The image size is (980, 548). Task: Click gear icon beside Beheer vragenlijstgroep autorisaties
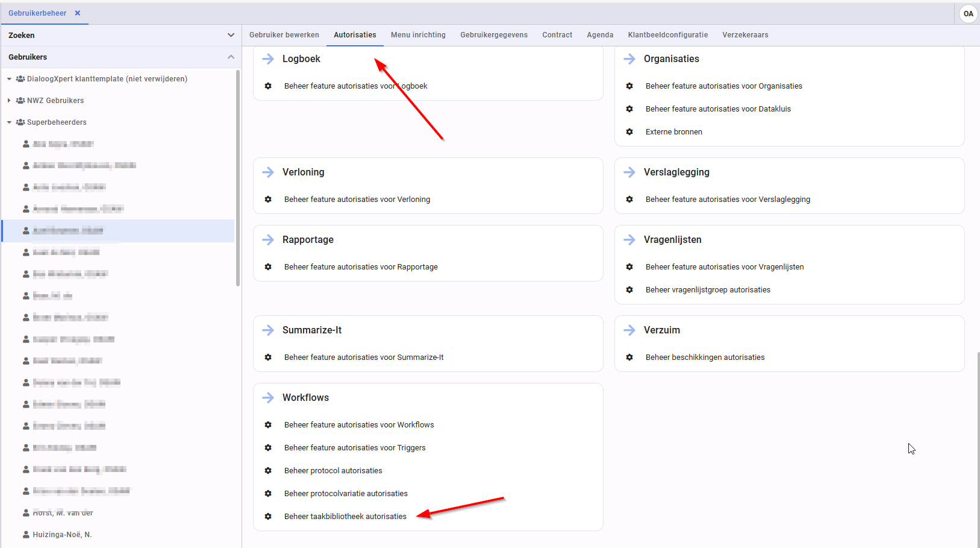pyautogui.click(x=629, y=290)
